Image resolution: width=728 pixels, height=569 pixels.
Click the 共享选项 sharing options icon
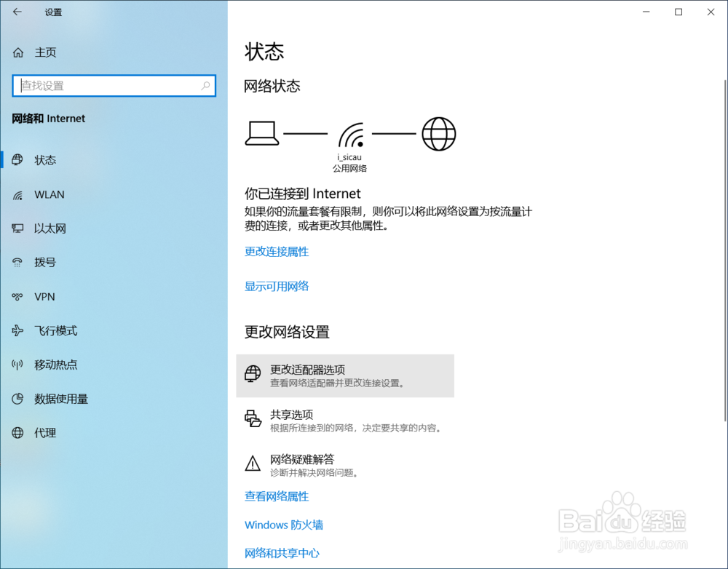point(253,420)
